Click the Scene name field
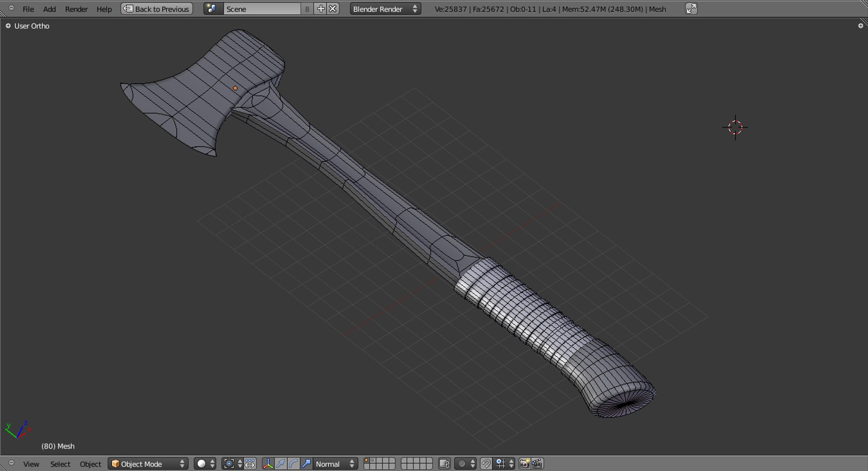This screenshot has width=868, height=471. (x=262, y=9)
